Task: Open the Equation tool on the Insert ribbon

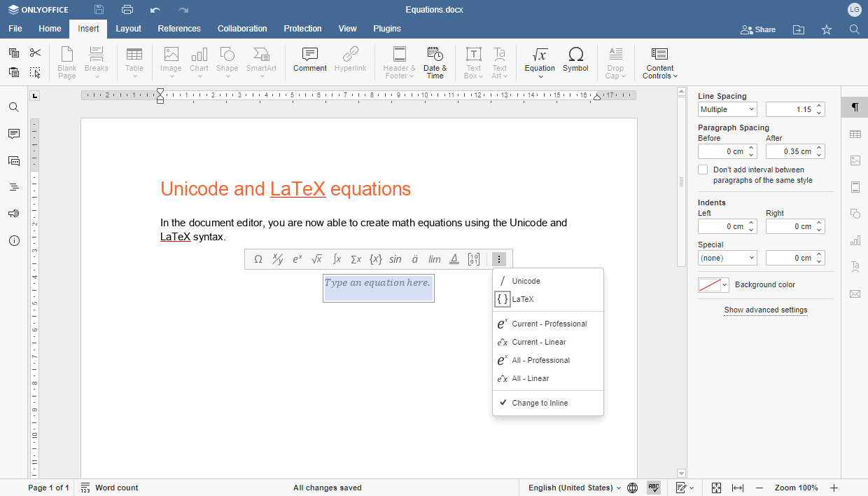Action: click(539, 62)
